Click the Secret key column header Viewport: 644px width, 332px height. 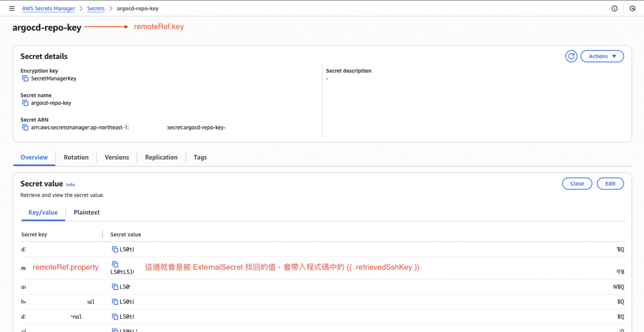(34, 235)
